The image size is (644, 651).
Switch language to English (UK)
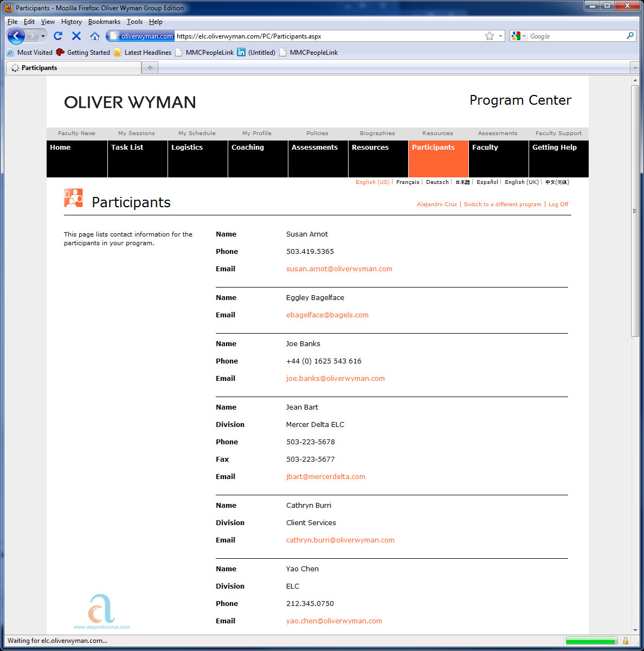[x=521, y=182]
